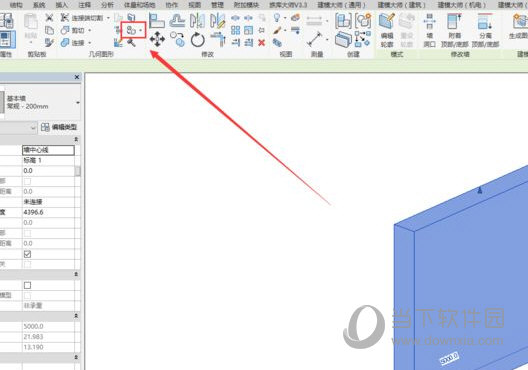Open the 剪切 Cut dropdown arrow
This screenshot has width=528, height=370.
click(90, 30)
